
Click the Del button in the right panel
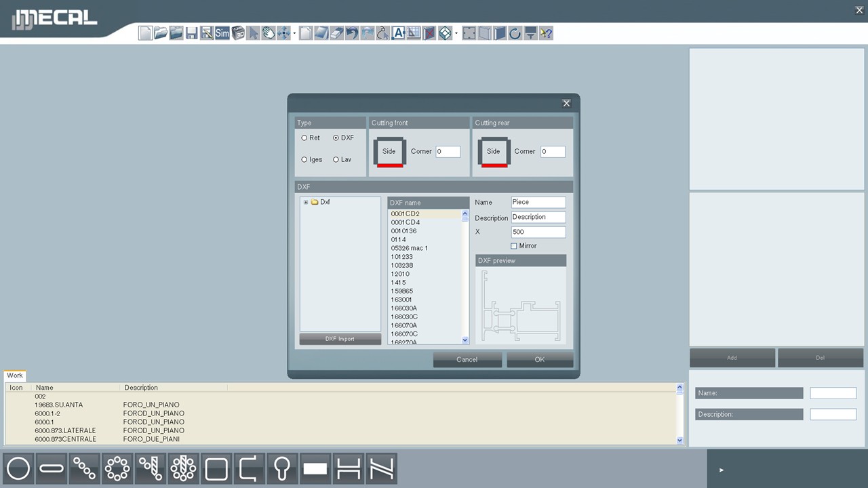(820, 358)
